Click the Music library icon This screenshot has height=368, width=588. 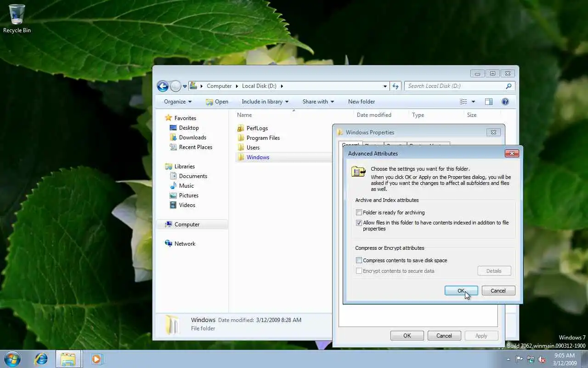[x=173, y=186]
